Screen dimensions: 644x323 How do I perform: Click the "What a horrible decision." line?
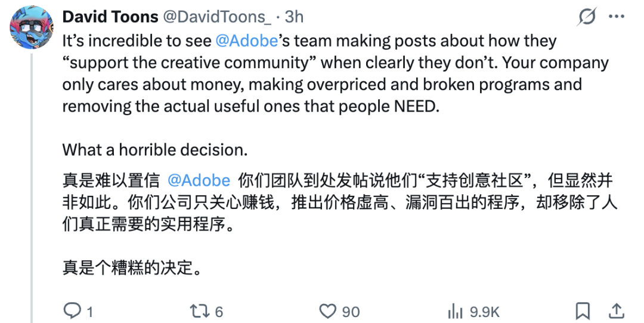pyautogui.click(x=155, y=150)
